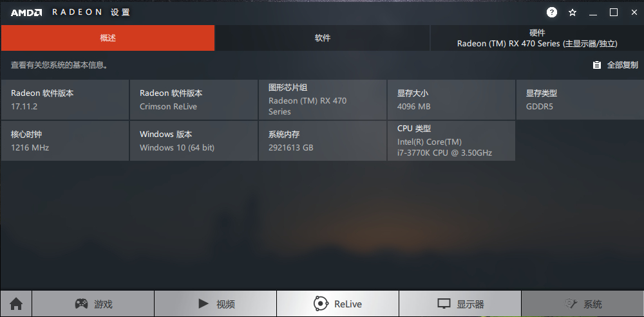Image resolution: width=644 pixels, height=317 pixels.
Task: Click the favorites star icon
Action: point(572,13)
